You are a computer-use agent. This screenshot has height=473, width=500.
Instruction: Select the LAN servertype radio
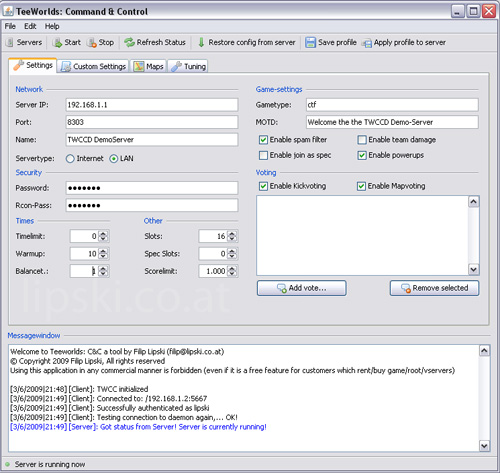114,159
